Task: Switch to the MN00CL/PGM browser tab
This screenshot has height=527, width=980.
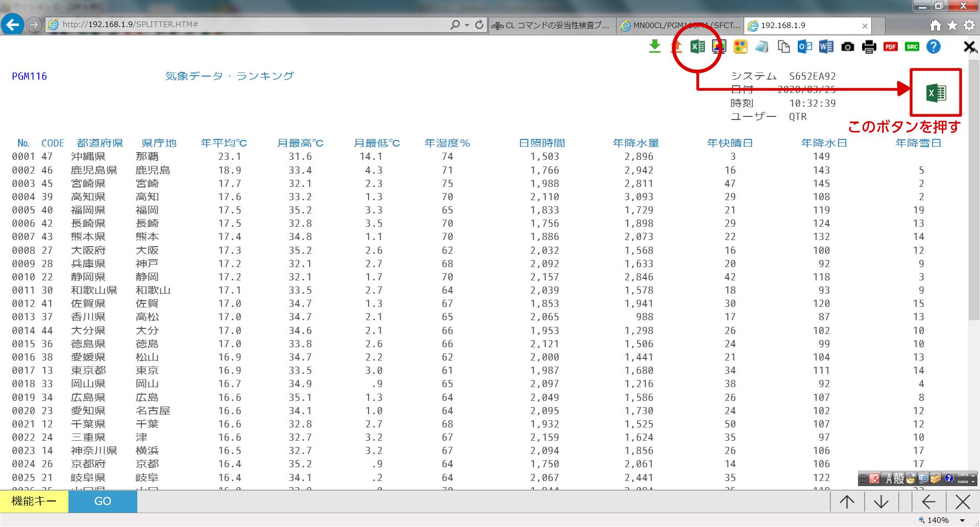Action: [680, 26]
